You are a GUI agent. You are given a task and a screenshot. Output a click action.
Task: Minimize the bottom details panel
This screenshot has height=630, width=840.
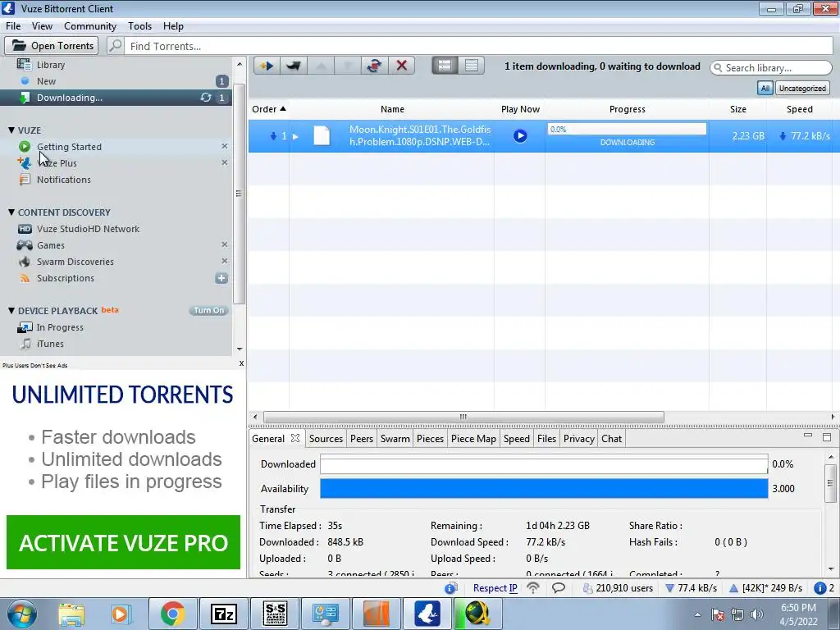(x=808, y=436)
